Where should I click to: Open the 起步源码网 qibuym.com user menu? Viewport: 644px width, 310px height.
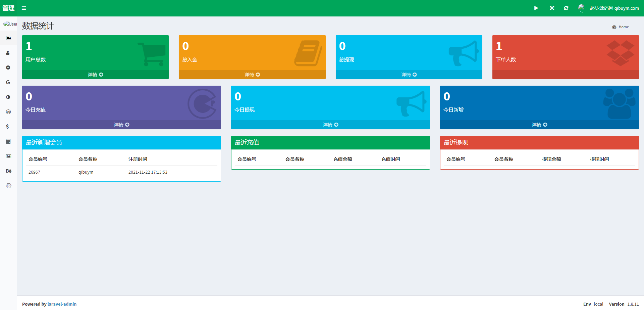(x=609, y=8)
